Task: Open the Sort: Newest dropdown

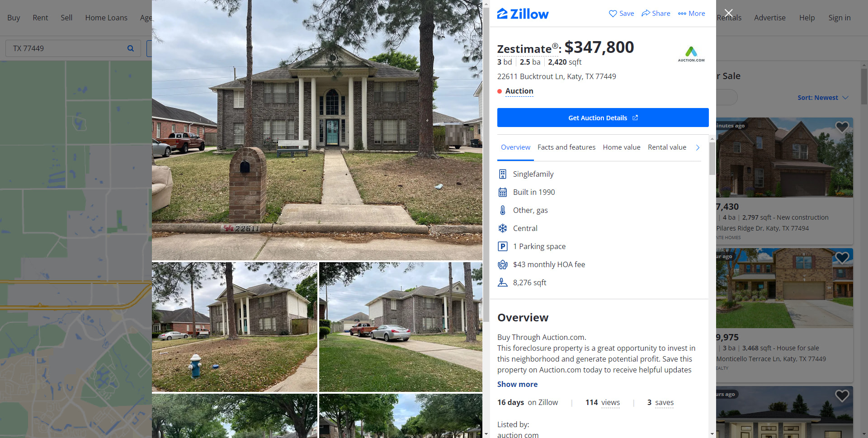Action: (823, 98)
